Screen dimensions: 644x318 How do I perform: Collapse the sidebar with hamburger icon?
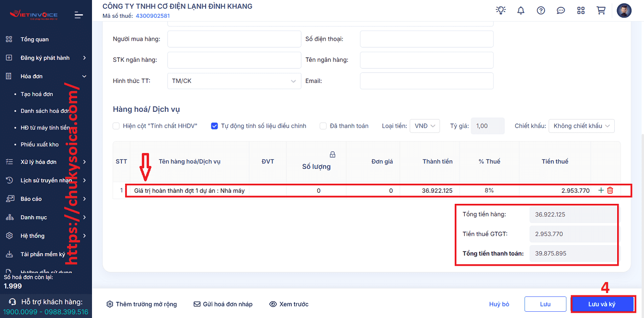click(x=79, y=15)
